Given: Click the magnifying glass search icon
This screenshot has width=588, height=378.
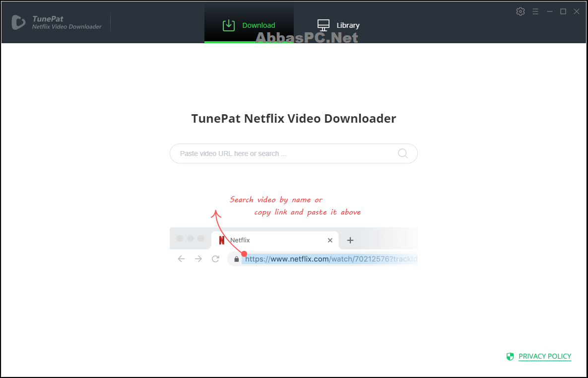Looking at the screenshot, I should [403, 153].
